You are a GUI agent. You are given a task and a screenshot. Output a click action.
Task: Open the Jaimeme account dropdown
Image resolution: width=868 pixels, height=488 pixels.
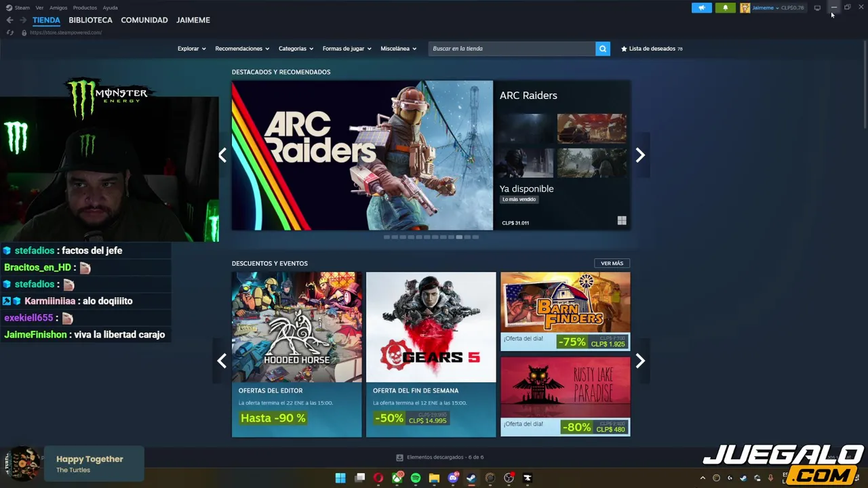coord(765,8)
